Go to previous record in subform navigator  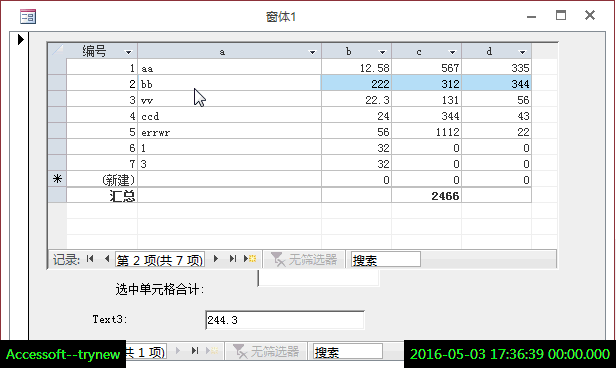[106, 259]
